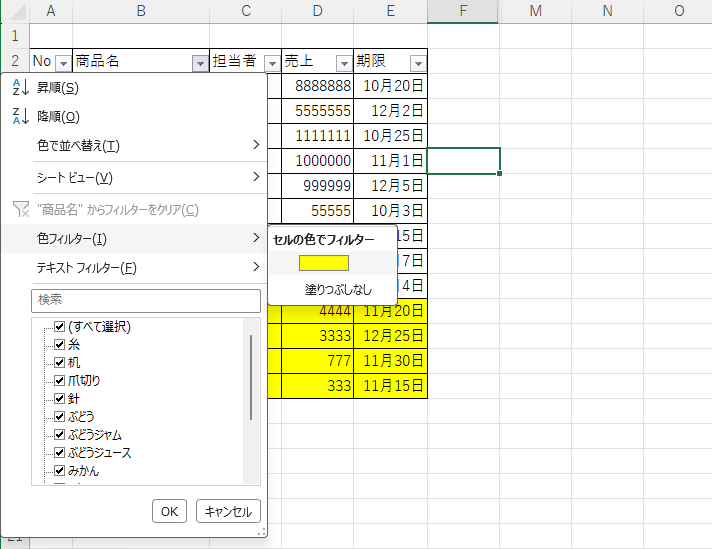The height and width of the screenshot is (549, 712).
Task: Click the clear filter funnel icon
Action: tap(21, 209)
